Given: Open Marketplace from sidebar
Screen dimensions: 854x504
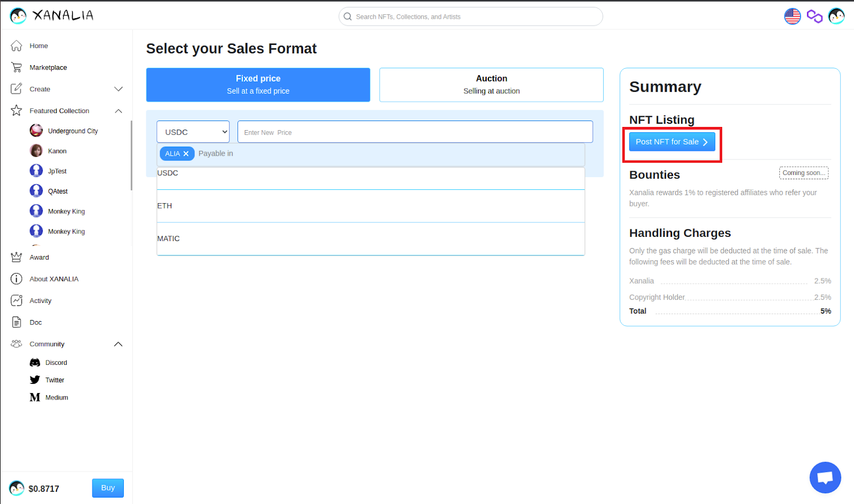Looking at the screenshot, I should coord(49,68).
